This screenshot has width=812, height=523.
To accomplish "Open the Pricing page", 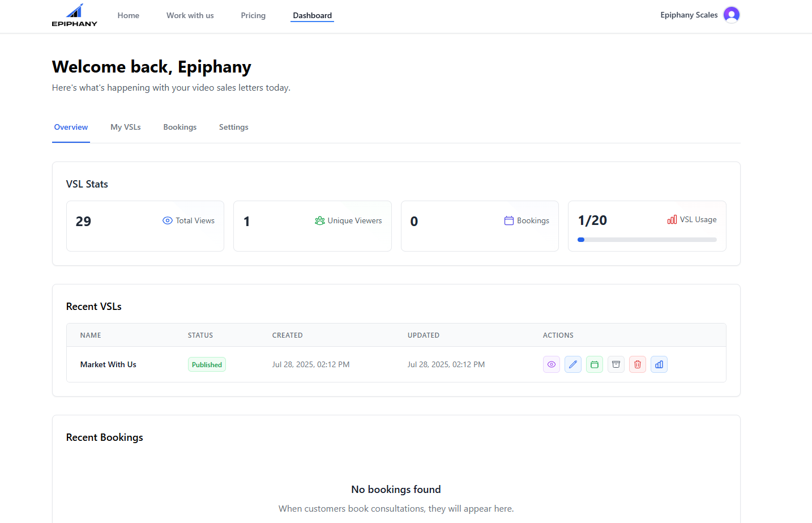I will [253, 15].
